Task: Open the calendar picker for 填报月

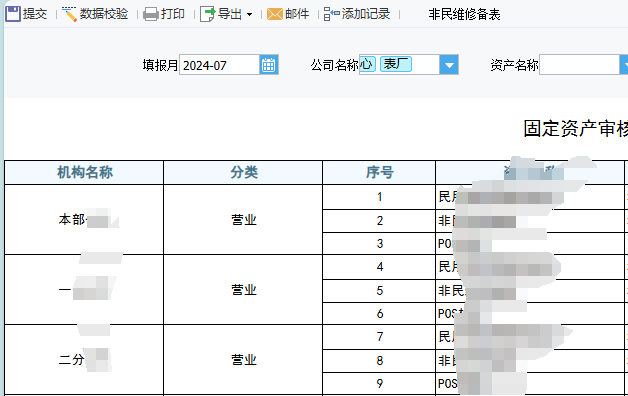Action: pyautogui.click(x=268, y=65)
